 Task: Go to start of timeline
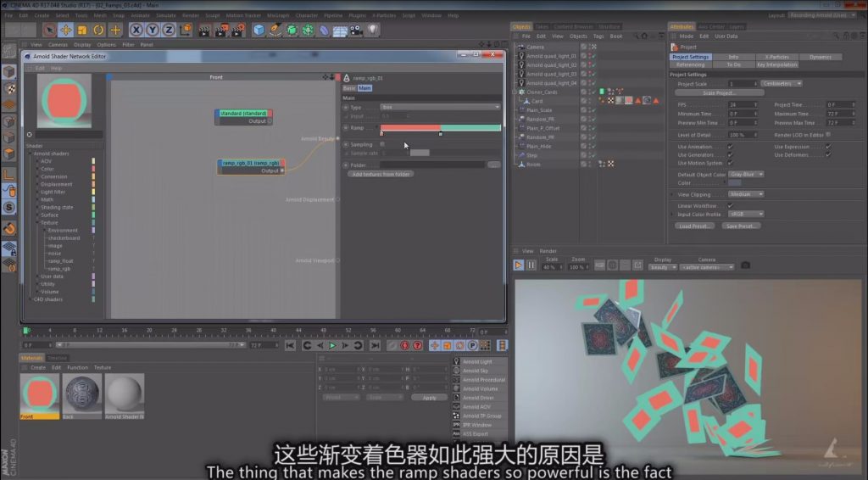click(x=290, y=345)
